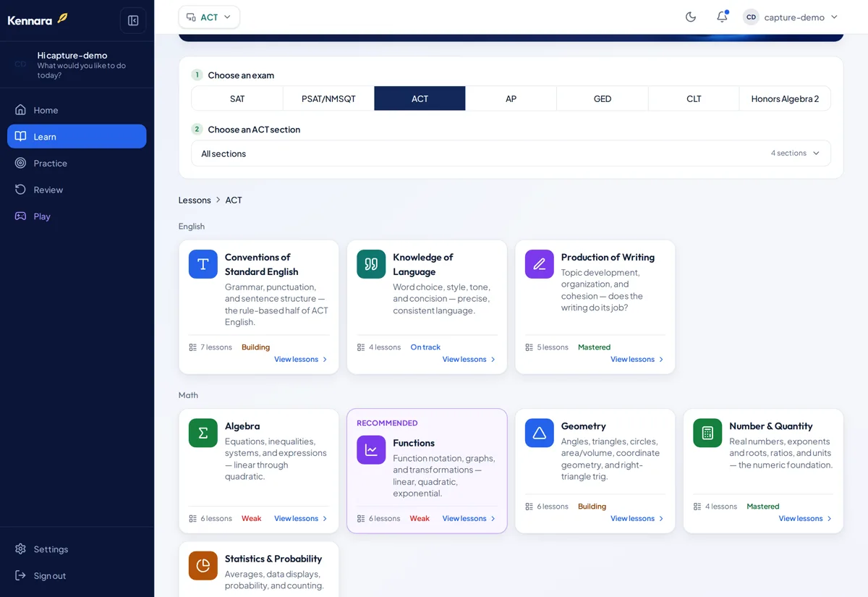Click the Kennara logo
This screenshot has width=868, height=597.
(38, 20)
